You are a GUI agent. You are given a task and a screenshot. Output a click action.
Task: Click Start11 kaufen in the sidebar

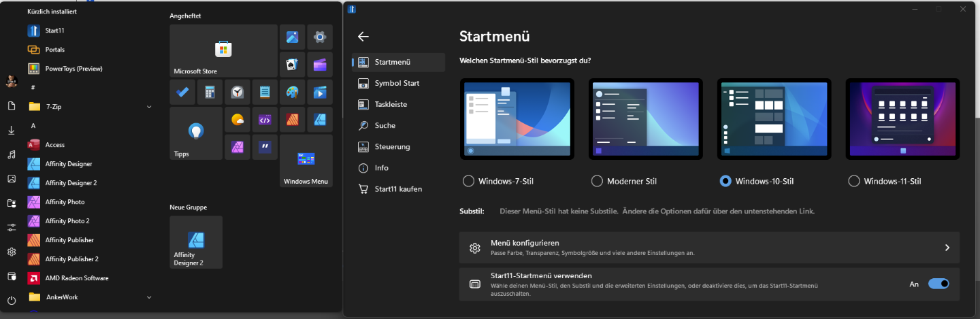click(x=398, y=189)
